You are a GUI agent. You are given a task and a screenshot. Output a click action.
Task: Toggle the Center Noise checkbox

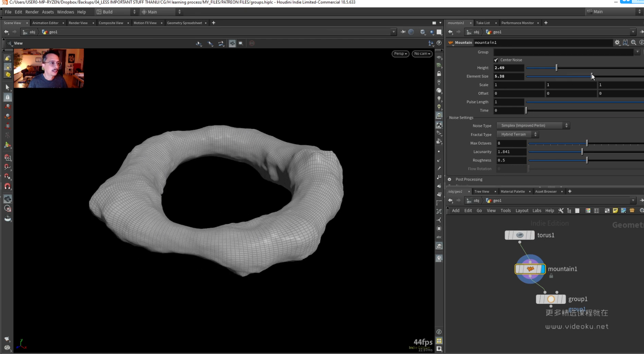(x=496, y=60)
